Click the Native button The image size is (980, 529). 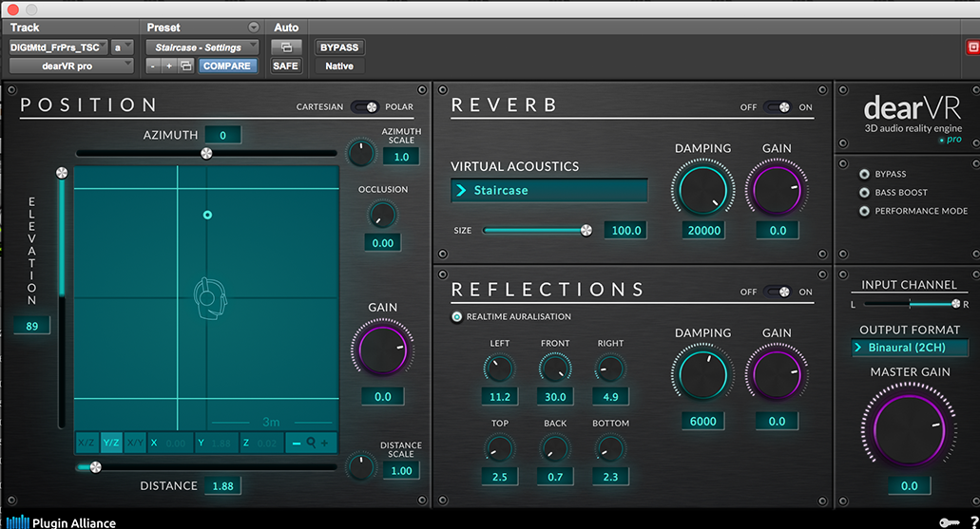[339, 66]
